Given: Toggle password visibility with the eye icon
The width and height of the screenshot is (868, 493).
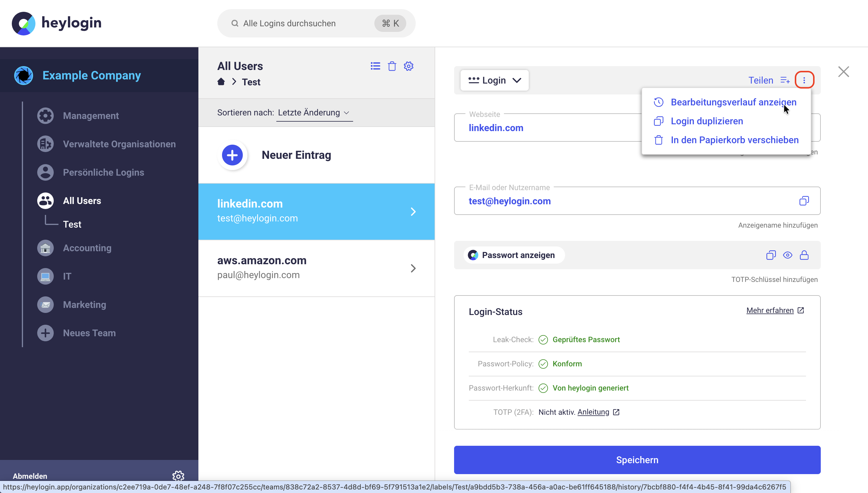Looking at the screenshot, I should pos(787,255).
